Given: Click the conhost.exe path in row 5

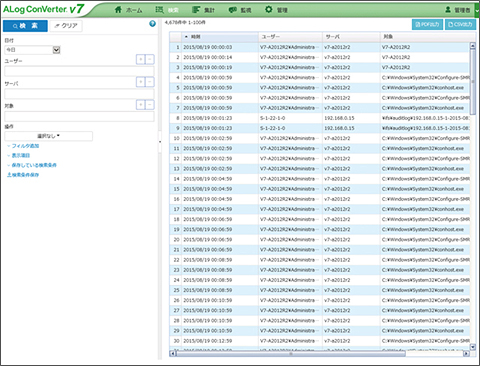Looking at the screenshot, I should click(423, 88).
